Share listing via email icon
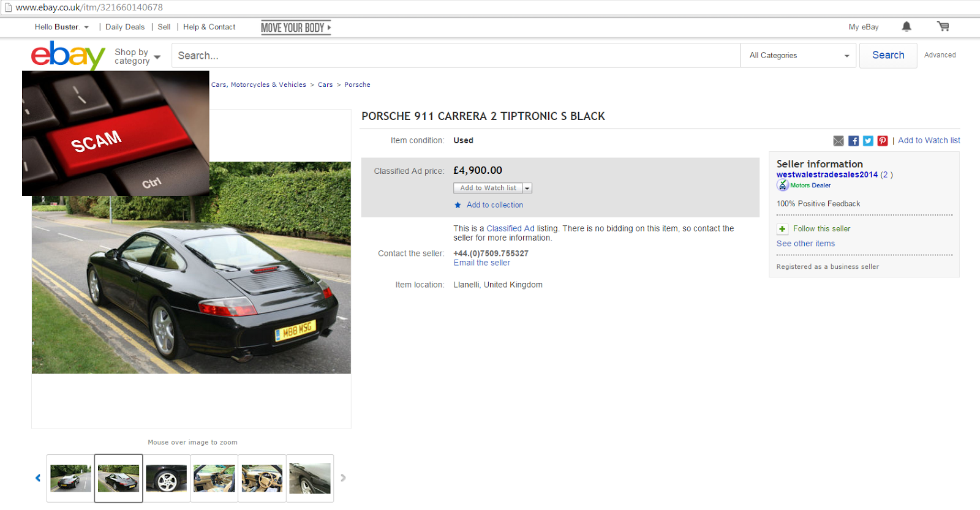This screenshot has width=980, height=510. coord(839,141)
